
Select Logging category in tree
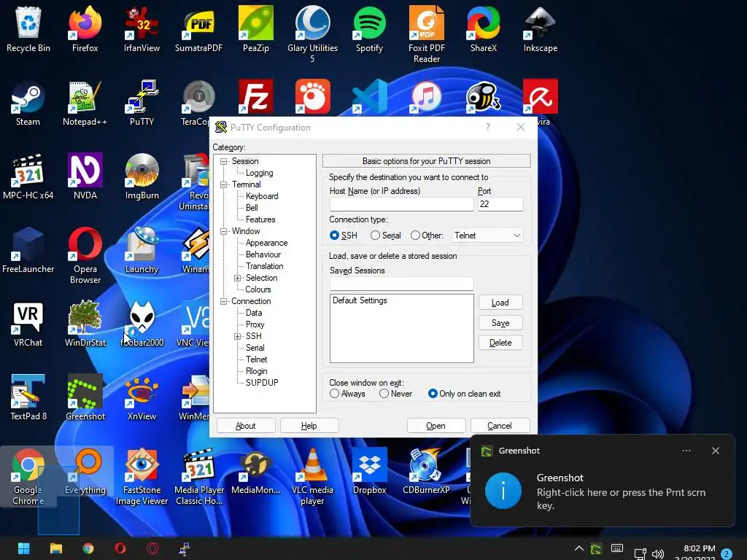click(x=259, y=173)
